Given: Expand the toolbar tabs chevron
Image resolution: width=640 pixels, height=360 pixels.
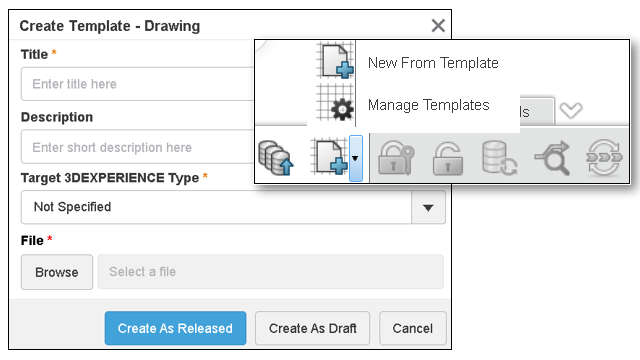Looking at the screenshot, I should click(x=571, y=110).
